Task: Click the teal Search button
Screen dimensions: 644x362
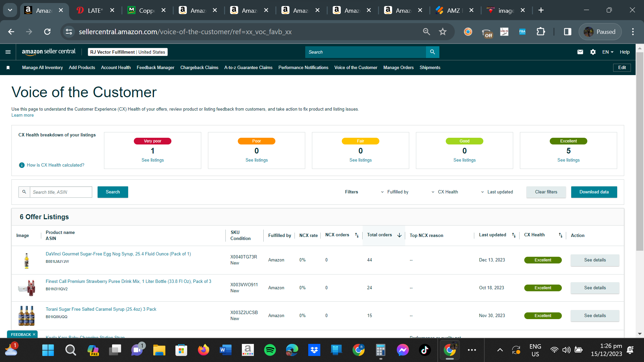Action: [113, 192]
